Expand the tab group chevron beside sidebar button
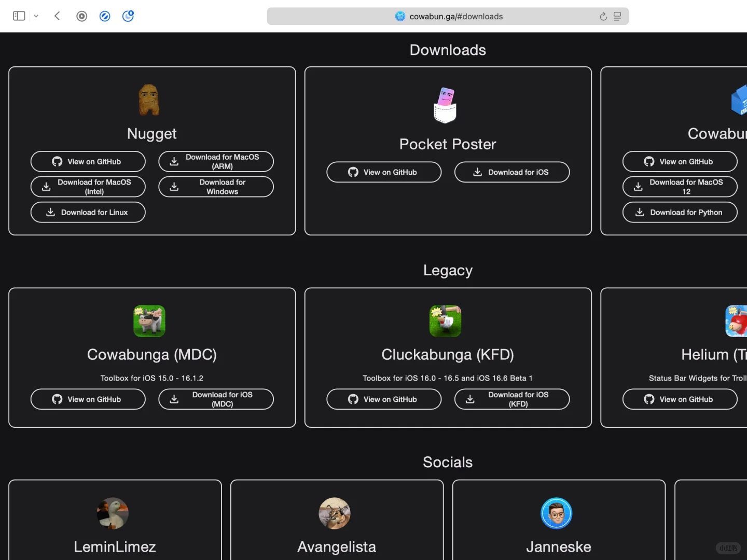Image resolution: width=747 pixels, height=560 pixels. click(36, 16)
